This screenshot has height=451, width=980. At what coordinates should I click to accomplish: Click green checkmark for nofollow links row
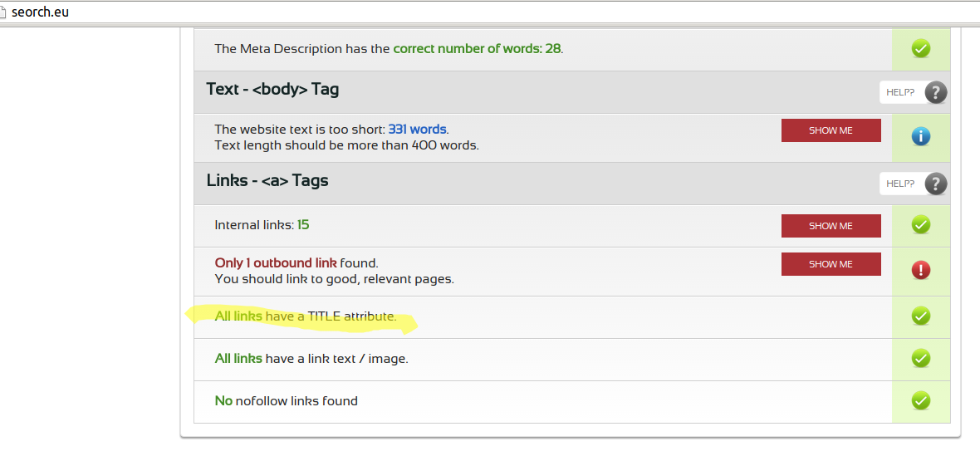pos(920,401)
